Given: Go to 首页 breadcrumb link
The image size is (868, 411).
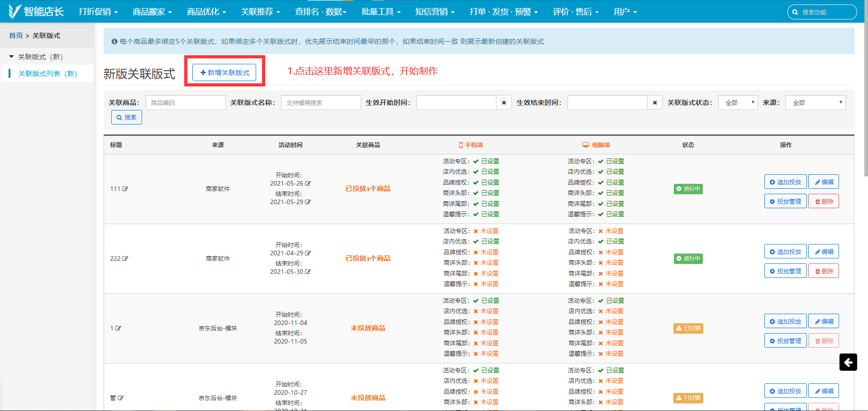Looking at the screenshot, I should pyautogui.click(x=16, y=35).
